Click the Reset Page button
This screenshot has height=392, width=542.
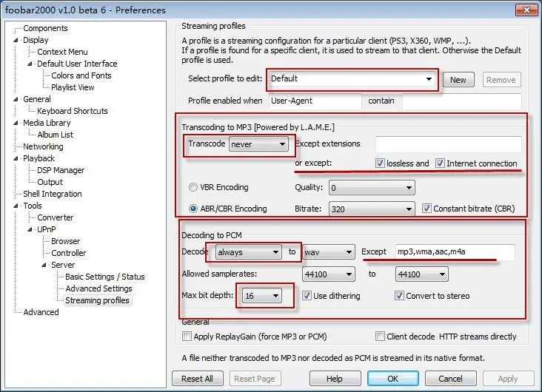[255, 379]
